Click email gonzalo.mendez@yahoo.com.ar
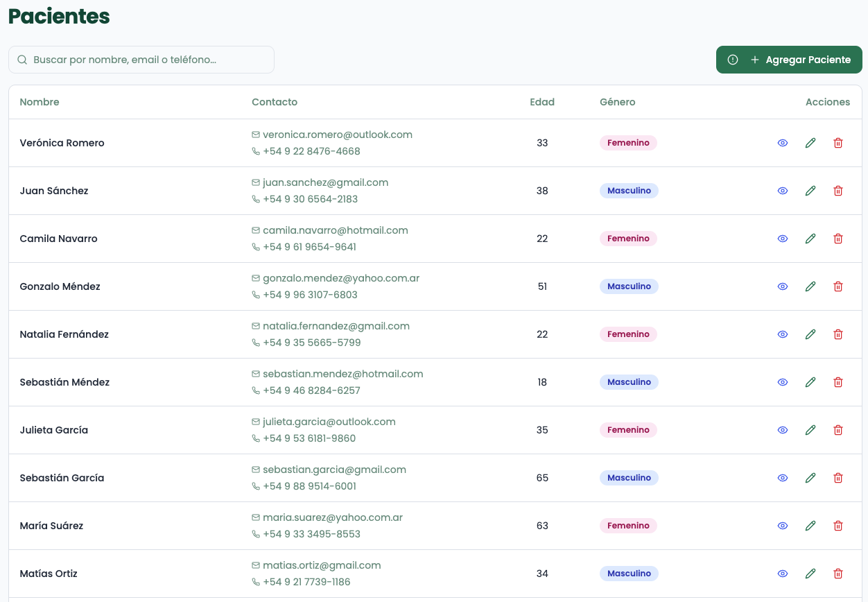The height and width of the screenshot is (602, 868). click(x=341, y=278)
